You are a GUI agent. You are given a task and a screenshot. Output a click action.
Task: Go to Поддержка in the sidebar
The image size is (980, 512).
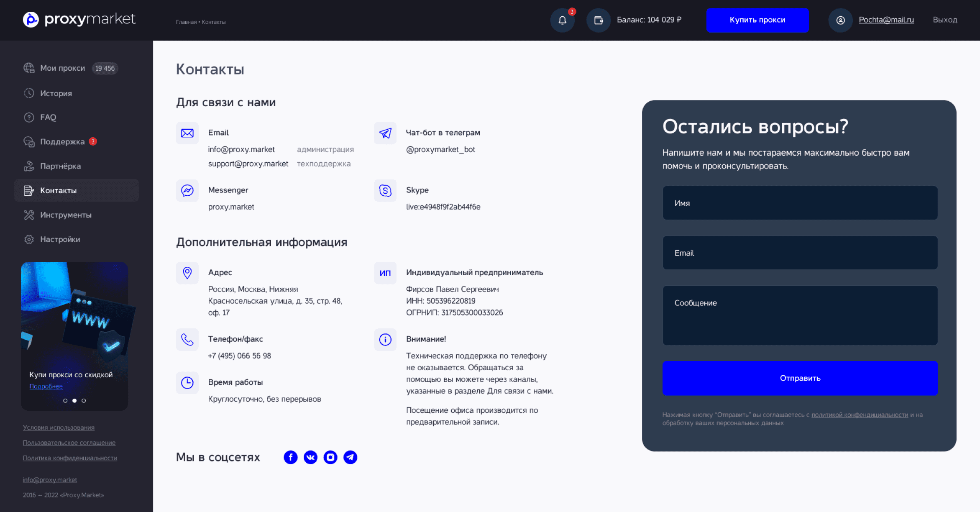click(x=62, y=142)
